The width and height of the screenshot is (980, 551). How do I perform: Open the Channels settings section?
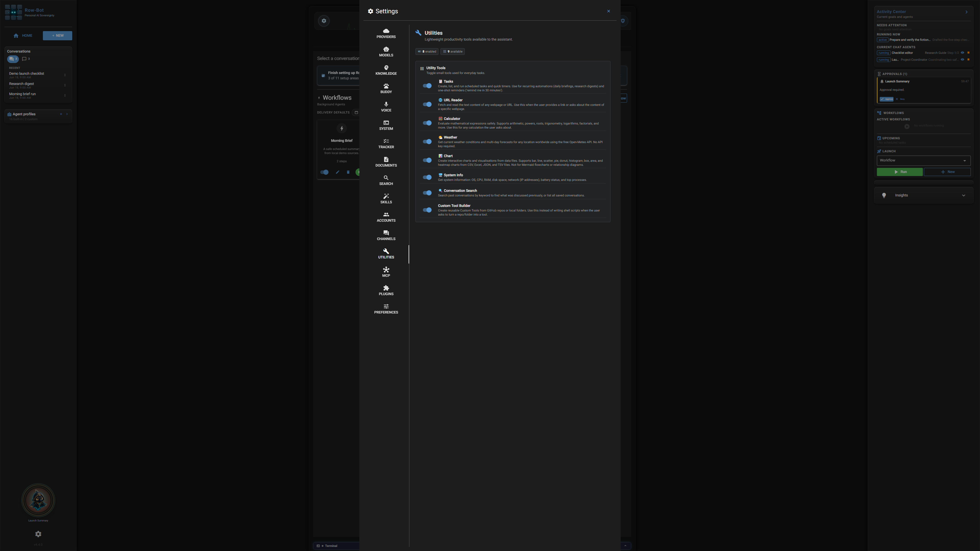coord(386,236)
